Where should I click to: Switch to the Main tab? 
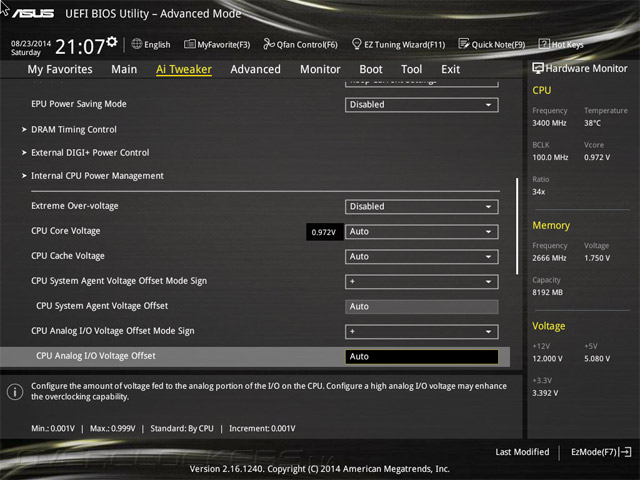(124, 69)
